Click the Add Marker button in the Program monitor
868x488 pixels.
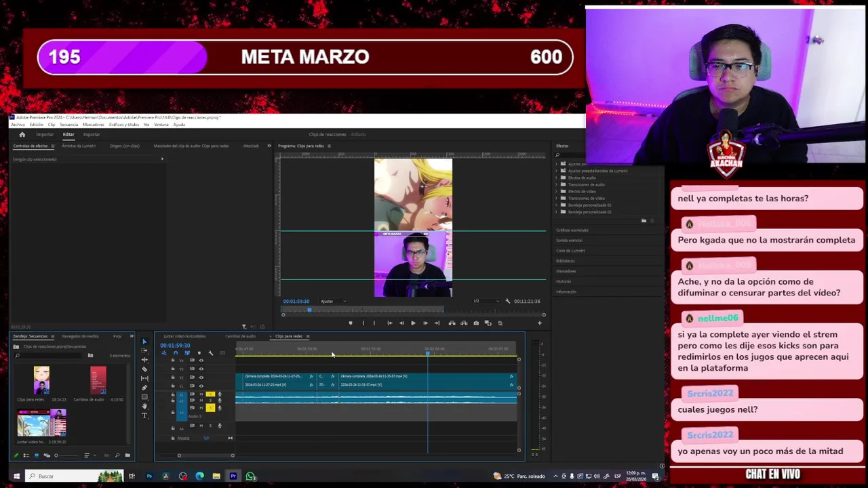coord(351,323)
